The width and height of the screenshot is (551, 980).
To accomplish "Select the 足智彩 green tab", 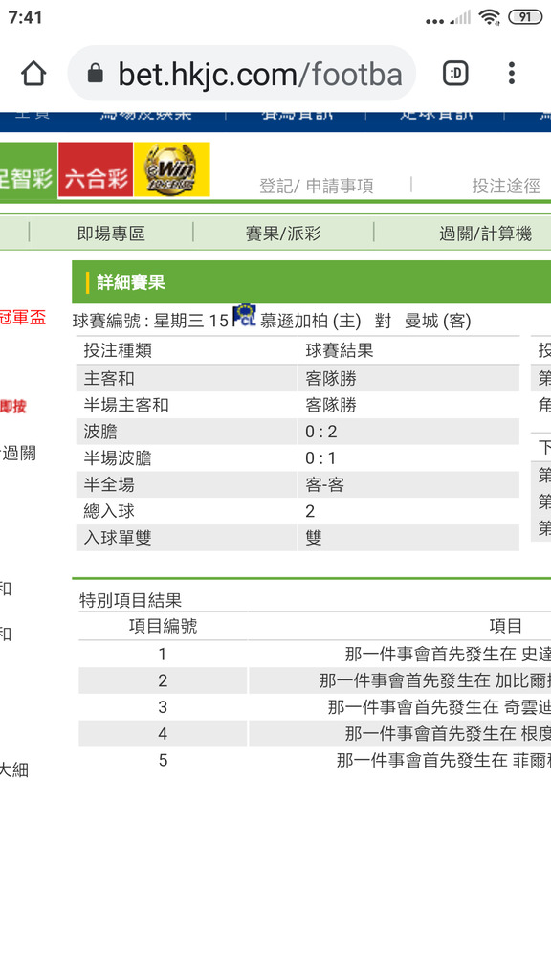I will (28, 170).
